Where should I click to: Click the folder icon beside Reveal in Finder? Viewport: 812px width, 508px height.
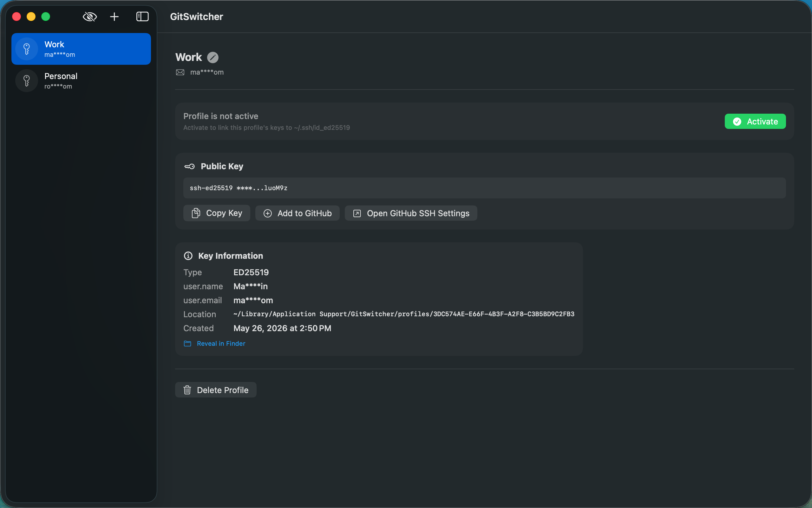(187, 343)
